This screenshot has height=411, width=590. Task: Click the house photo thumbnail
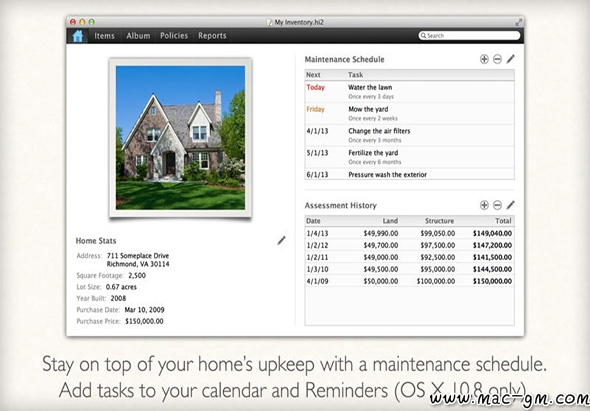[180, 137]
